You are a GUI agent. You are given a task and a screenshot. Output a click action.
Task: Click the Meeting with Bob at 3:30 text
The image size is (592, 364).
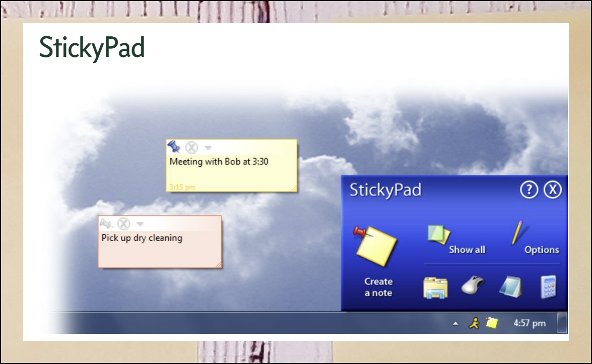tap(219, 162)
